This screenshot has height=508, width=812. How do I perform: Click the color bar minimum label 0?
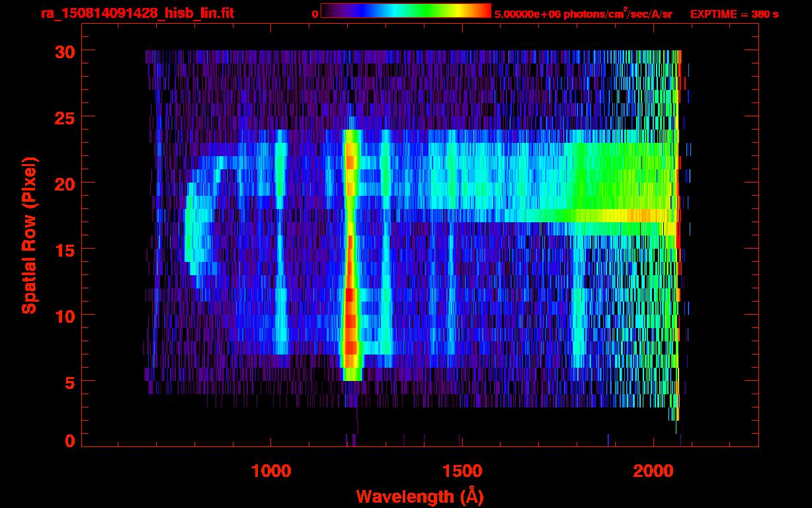click(315, 14)
